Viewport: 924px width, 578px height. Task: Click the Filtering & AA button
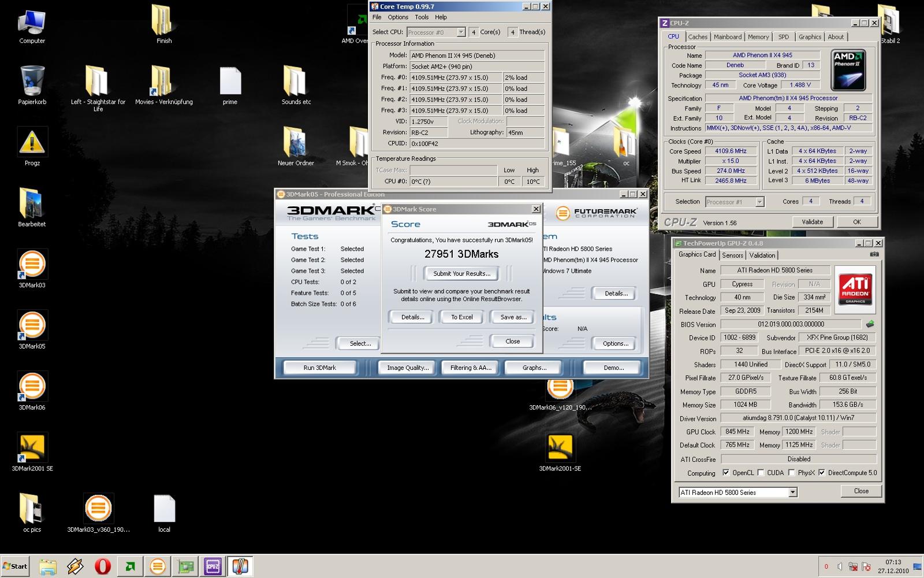tap(470, 368)
